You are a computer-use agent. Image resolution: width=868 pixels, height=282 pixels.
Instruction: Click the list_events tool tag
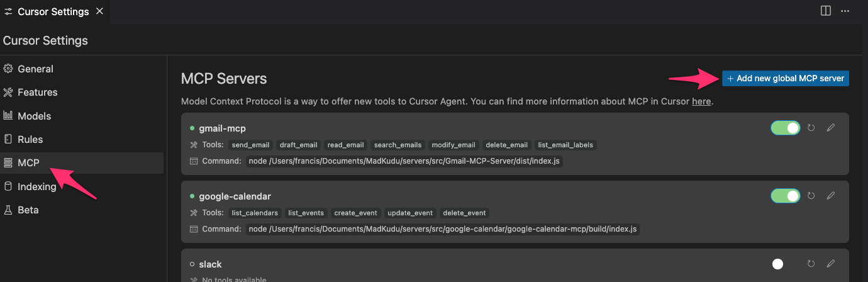[306, 213]
